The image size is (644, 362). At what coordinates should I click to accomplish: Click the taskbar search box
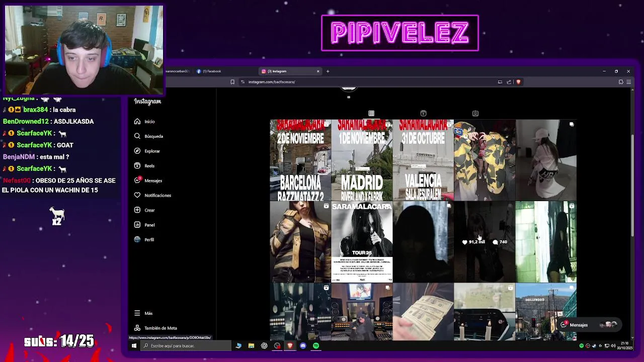[x=186, y=346]
